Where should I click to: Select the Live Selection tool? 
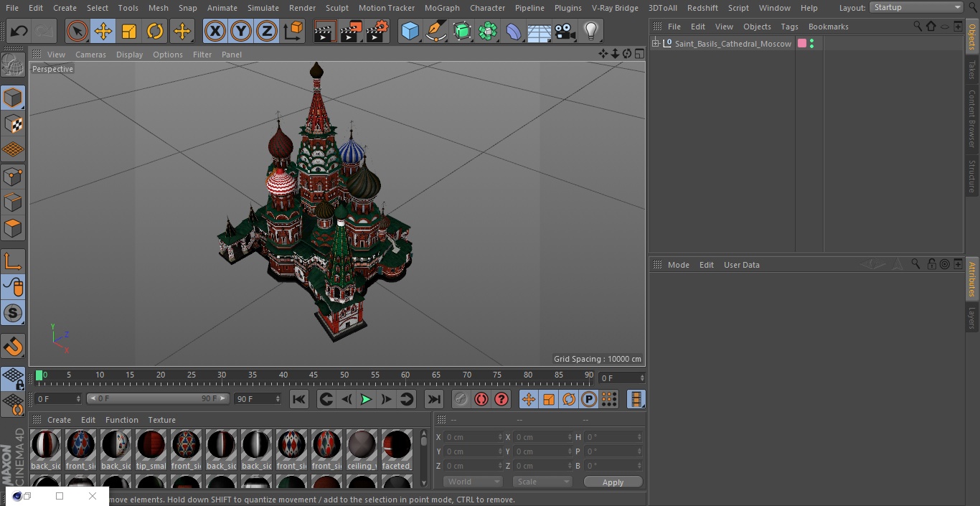tap(77, 31)
